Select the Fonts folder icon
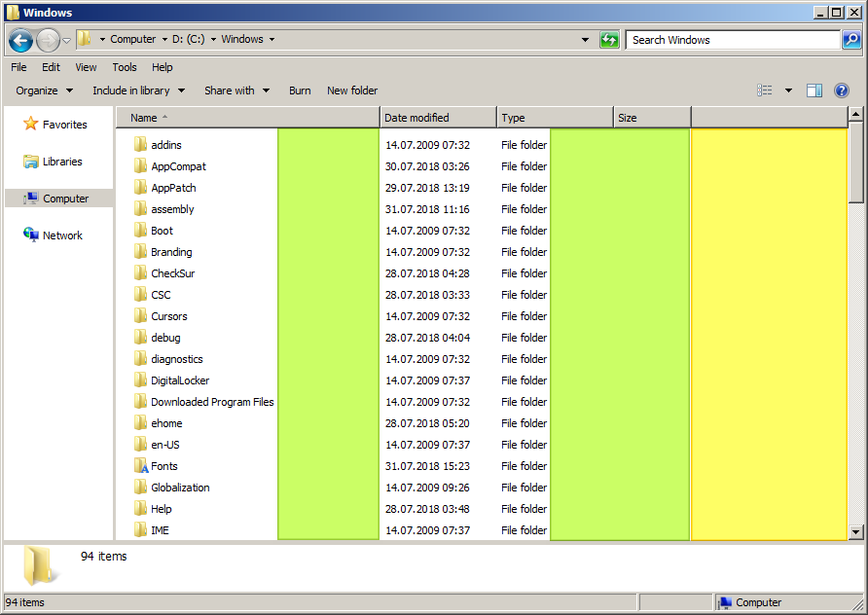The height and width of the screenshot is (615, 868). [140, 466]
